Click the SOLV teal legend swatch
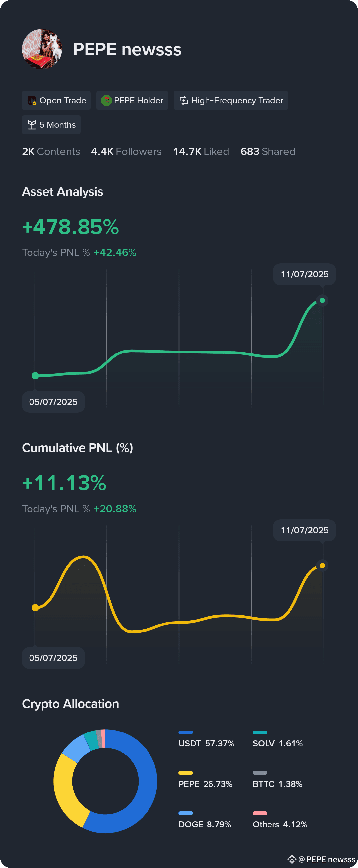The width and height of the screenshot is (358, 868). pos(260,732)
